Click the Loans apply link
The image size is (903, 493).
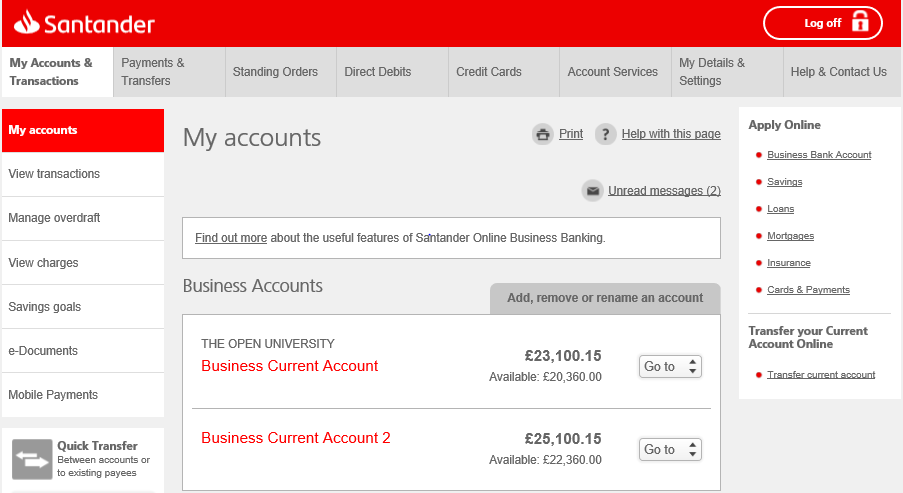coord(780,209)
